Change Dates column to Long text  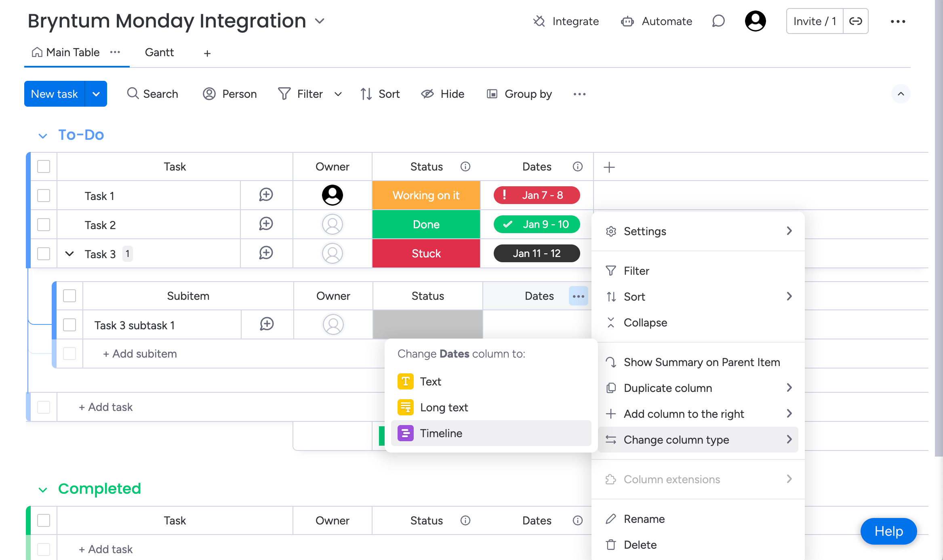pyautogui.click(x=491, y=407)
